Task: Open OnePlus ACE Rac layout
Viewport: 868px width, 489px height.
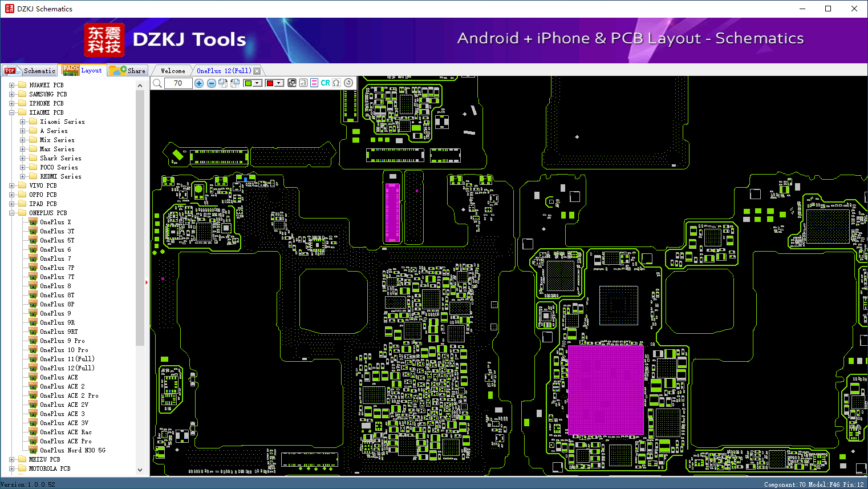Action: point(66,432)
